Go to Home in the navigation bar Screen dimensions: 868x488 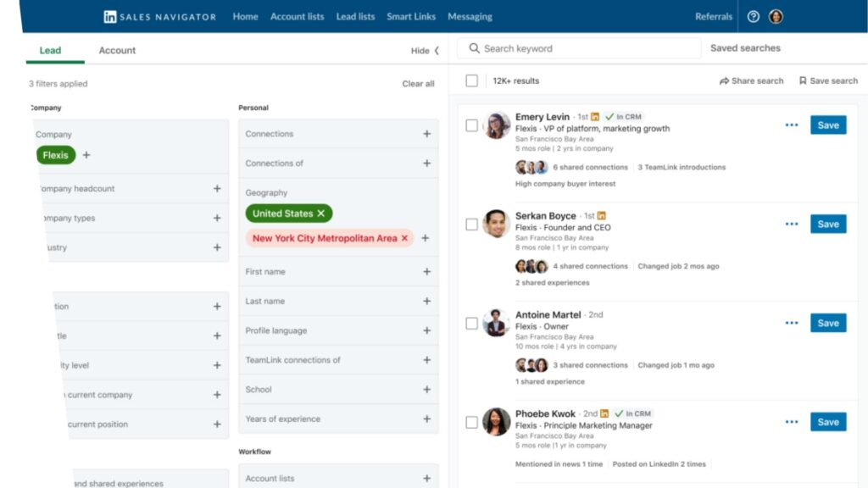coord(245,17)
